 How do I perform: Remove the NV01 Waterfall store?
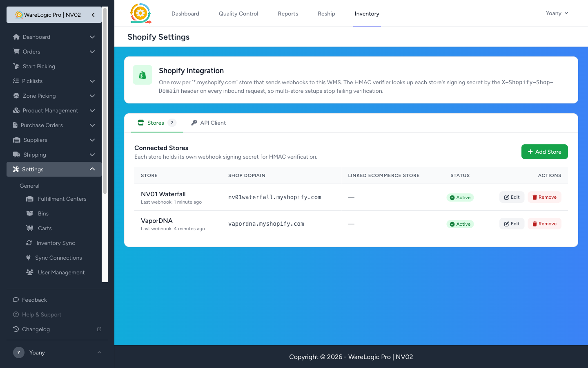[x=545, y=197]
